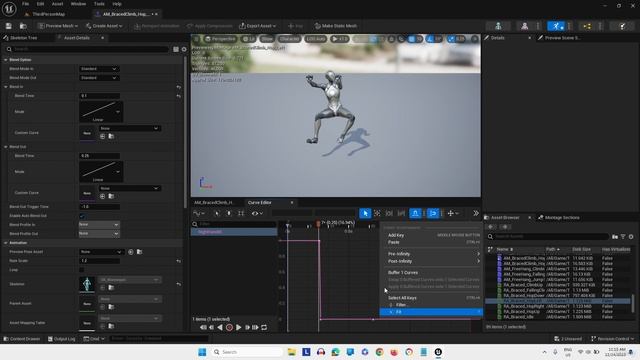640x360 pixels.
Task: Toggle the curve editor value snapping icon
Action: click(x=433, y=213)
